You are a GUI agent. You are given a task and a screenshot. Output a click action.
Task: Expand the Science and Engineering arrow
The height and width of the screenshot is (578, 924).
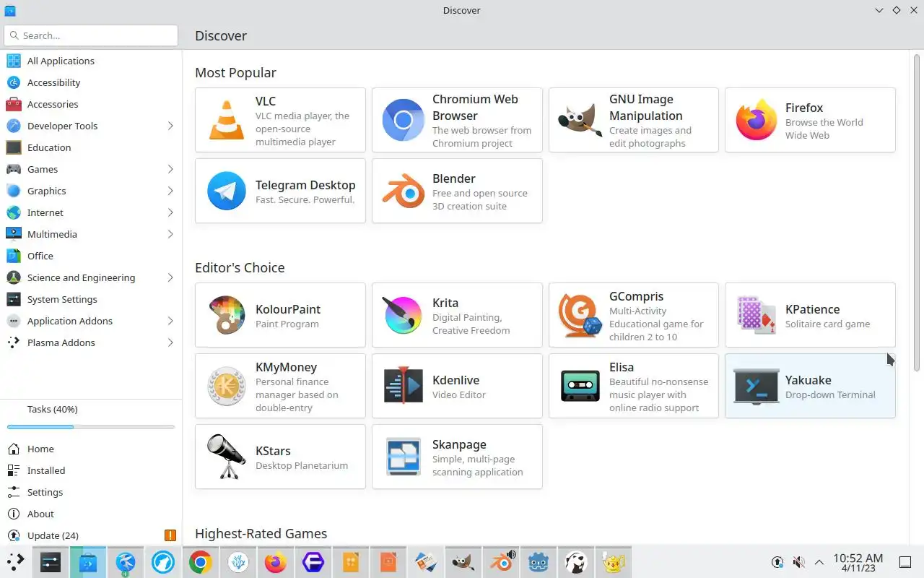pos(170,277)
